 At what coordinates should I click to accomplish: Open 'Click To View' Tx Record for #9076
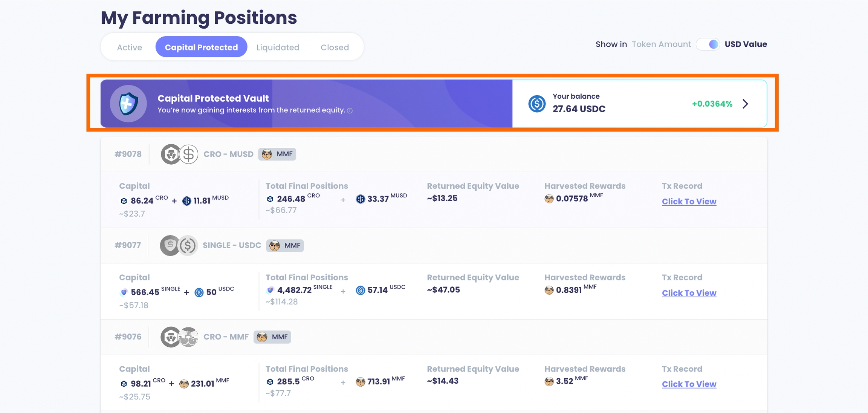click(x=689, y=384)
